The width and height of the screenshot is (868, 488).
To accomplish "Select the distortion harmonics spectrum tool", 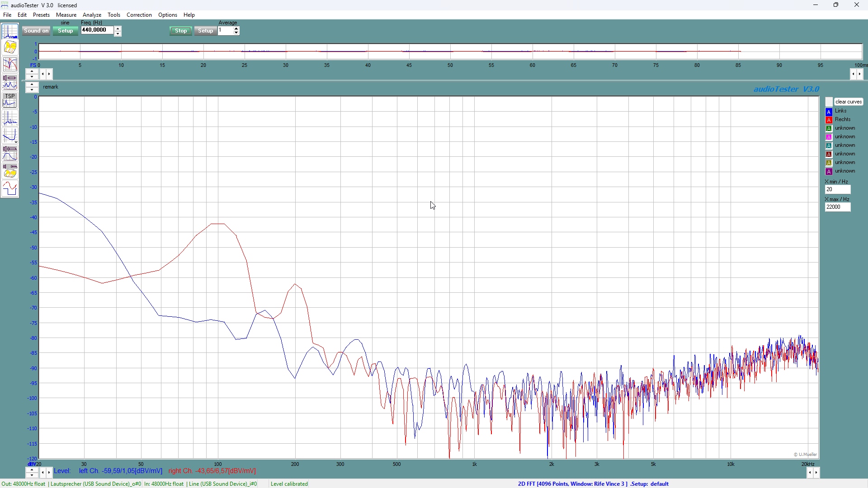I will (x=10, y=118).
